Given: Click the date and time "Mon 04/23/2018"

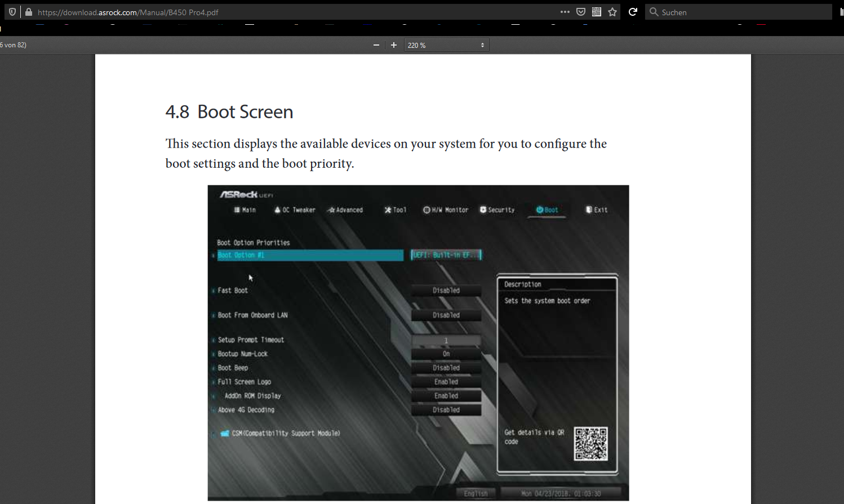Looking at the screenshot, I should 561,494.
